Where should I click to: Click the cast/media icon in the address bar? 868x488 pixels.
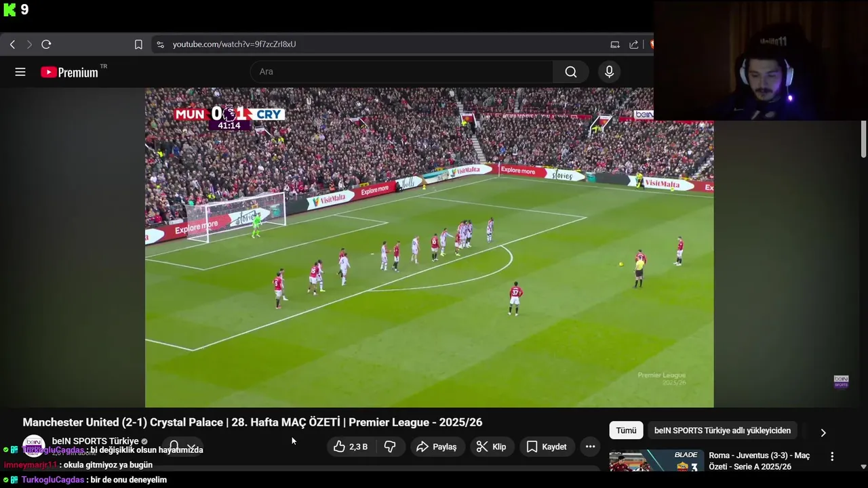pos(615,44)
